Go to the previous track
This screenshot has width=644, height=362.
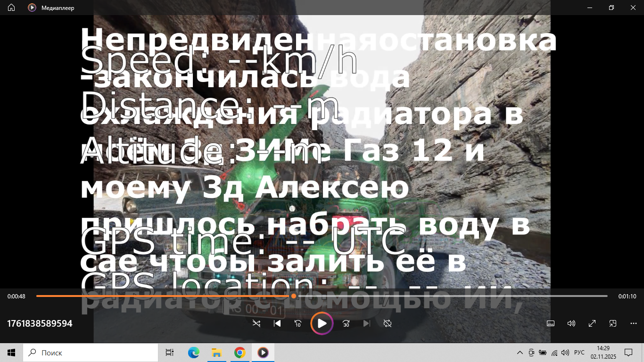pos(277,323)
